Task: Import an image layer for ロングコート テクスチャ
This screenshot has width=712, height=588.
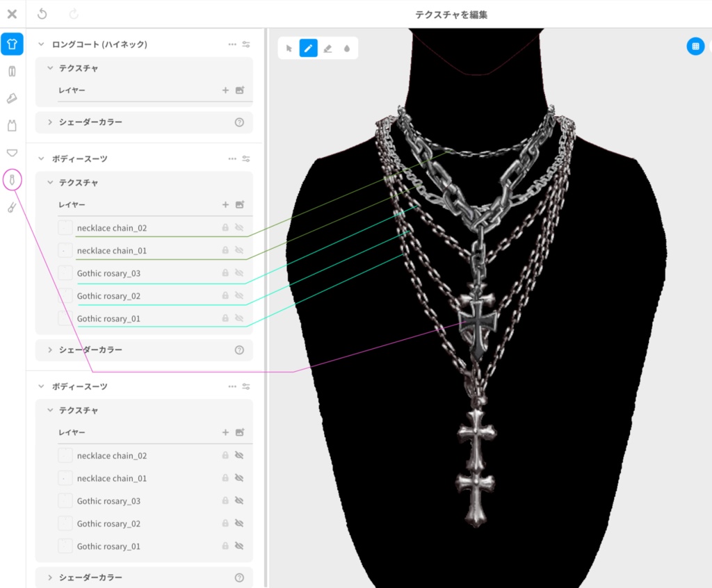Action: click(240, 90)
